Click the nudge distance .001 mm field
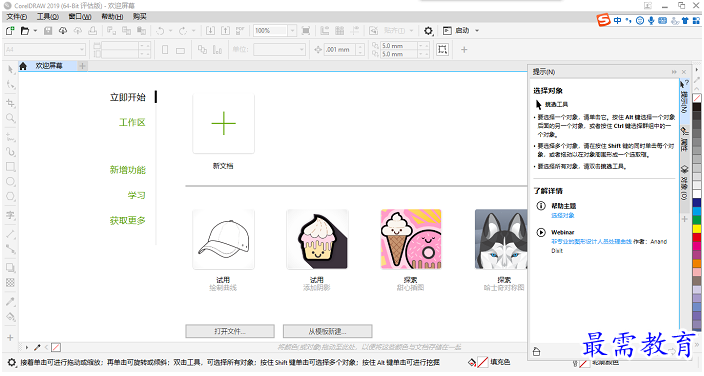The image size is (704, 376). (x=340, y=49)
